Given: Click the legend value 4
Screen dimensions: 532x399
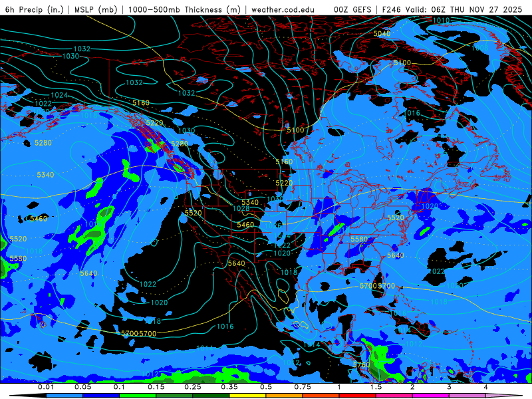Looking at the screenshot, I should [486, 387].
